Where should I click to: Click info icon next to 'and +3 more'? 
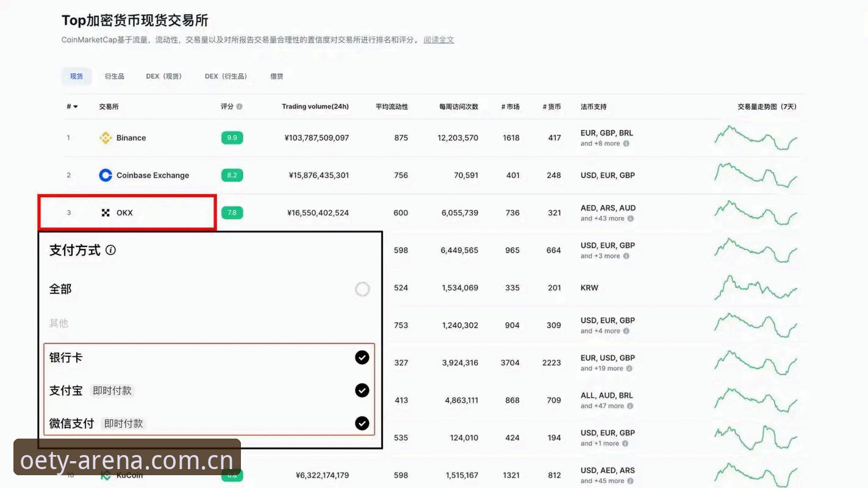(x=626, y=256)
